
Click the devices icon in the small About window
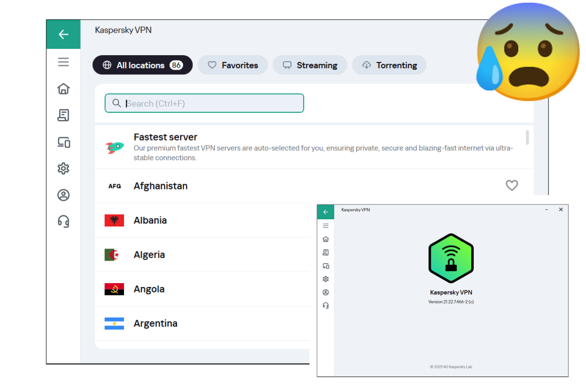[x=326, y=266]
